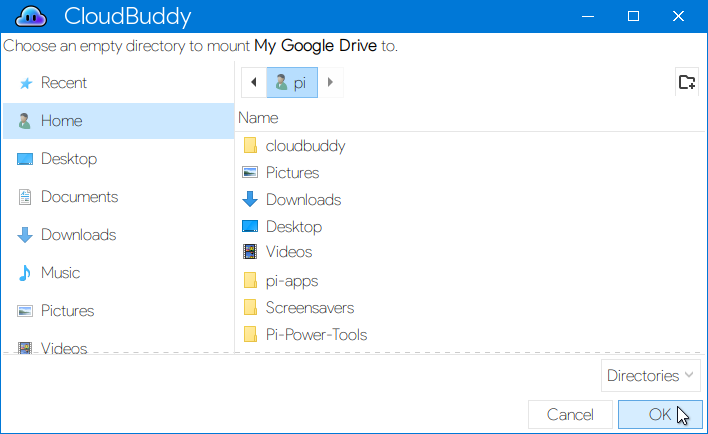Click the Downloads arrow icon in sidebar

tap(25, 235)
